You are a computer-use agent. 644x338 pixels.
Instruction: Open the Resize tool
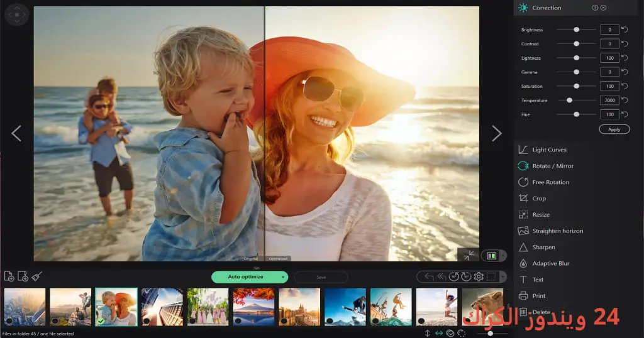533,214
